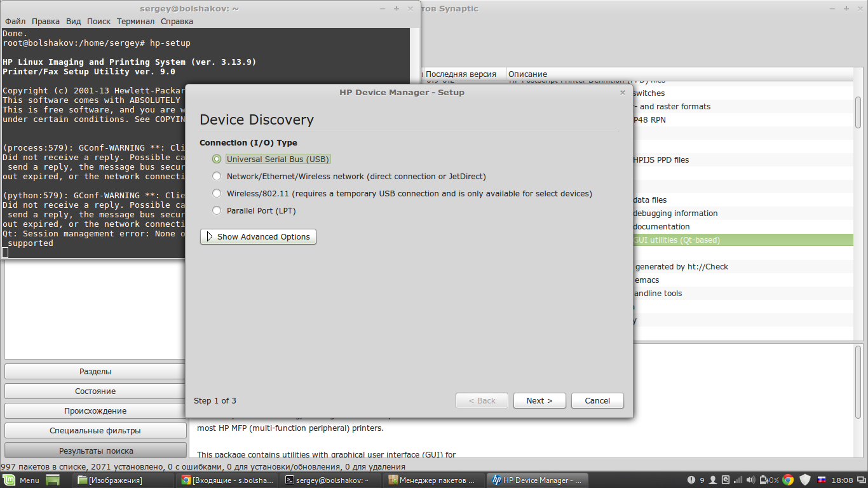Screen dimensions: 868x488
Task: Click Synaptic package list vertical scrollbar
Action: 858,112
